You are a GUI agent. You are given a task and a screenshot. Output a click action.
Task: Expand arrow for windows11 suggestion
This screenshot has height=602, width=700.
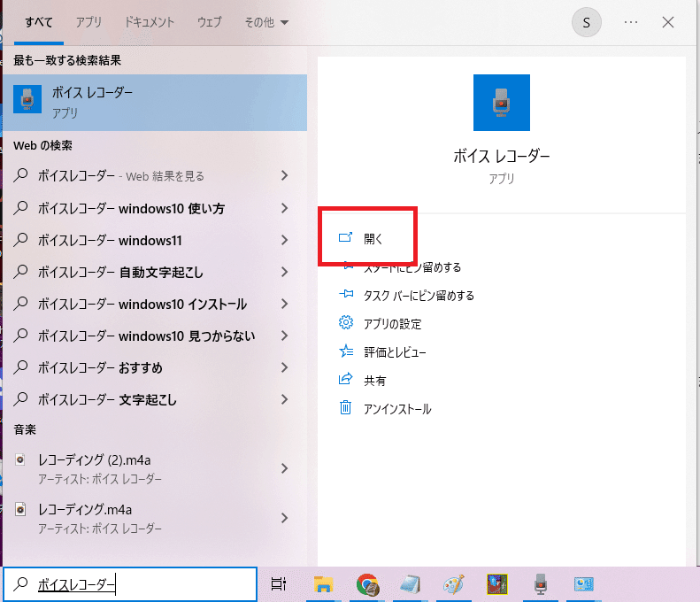point(284,240)
